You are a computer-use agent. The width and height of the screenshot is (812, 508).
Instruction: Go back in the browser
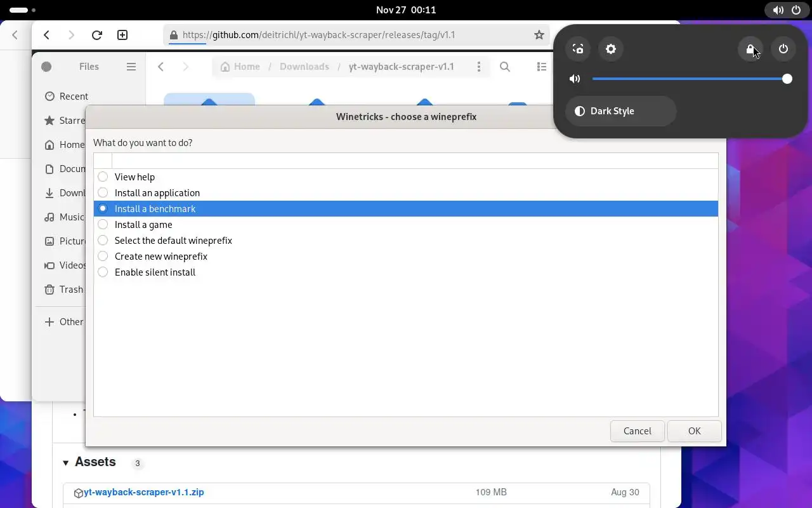click(x=46, y=35)
